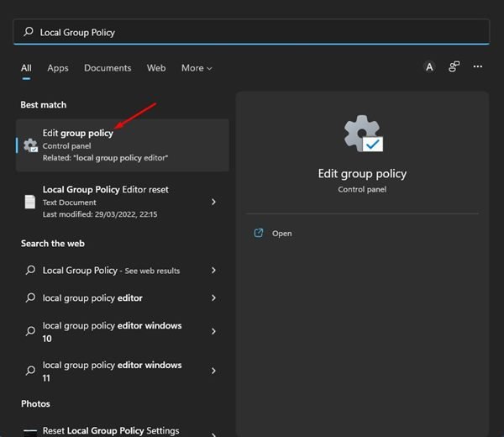Switch to the Apps tab
Image resolution: width=504 pixels, height=437 pixels.
coord(58,68)
